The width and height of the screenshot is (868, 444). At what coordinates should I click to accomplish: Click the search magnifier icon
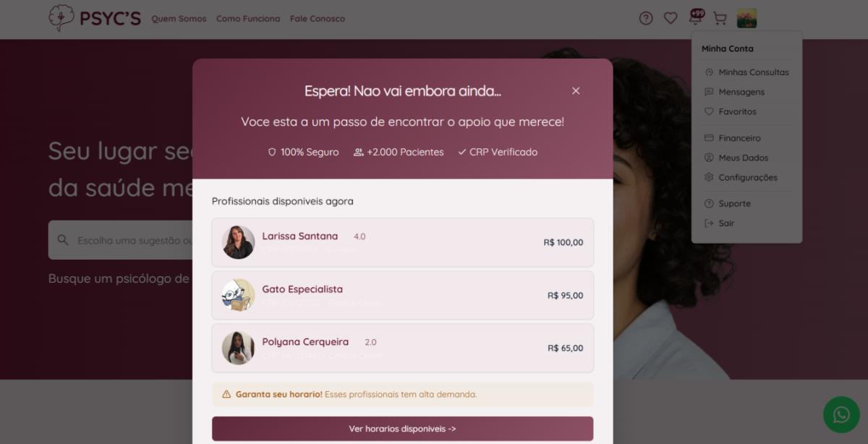click(x=63, y=240)
